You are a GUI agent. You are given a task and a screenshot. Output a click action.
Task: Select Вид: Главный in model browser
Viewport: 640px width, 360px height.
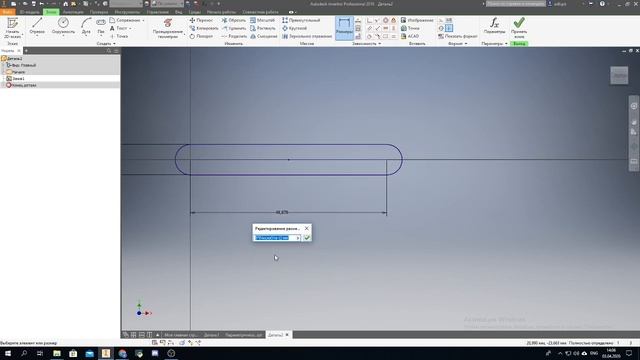tap(22, 65)
